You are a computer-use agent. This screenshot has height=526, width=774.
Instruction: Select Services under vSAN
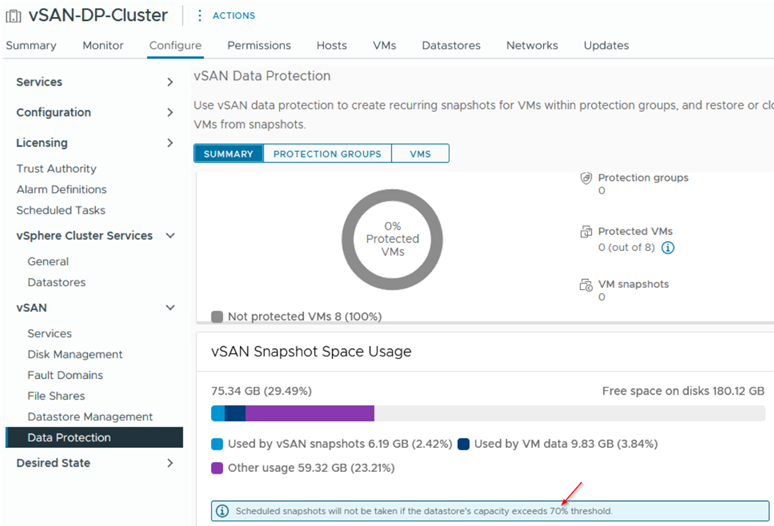pyautogui.click(x=49, y=334)
